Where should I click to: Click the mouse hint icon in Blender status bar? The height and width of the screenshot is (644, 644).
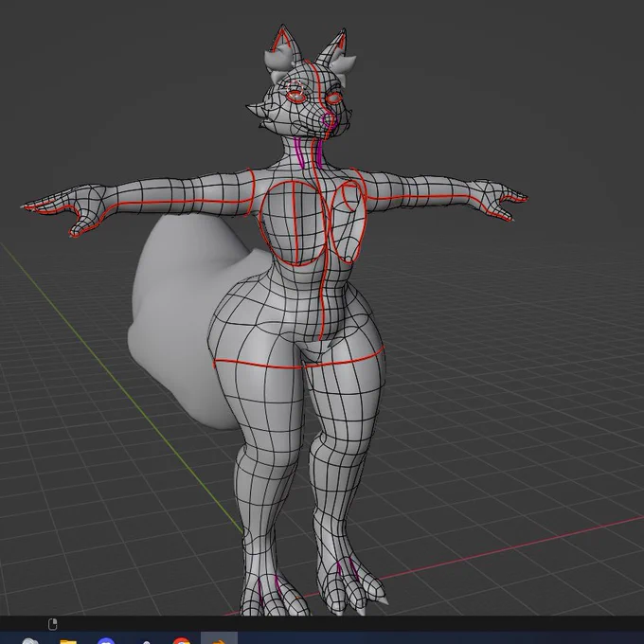pos(53,624)
